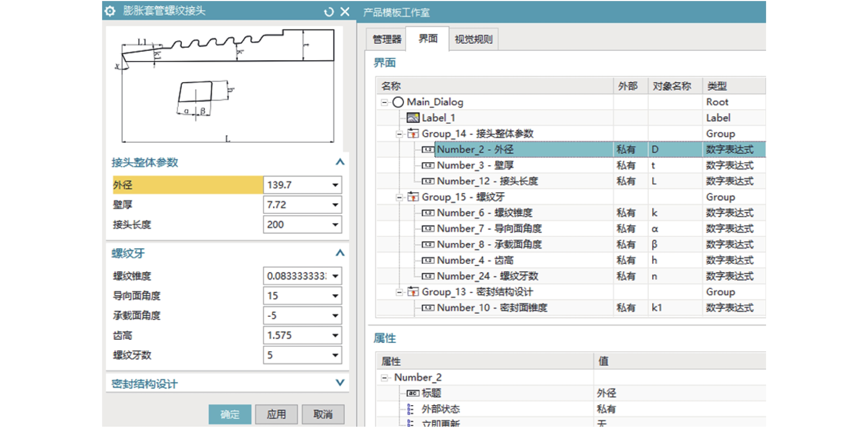Select the Number_3 - 壁厚 tree row

click(571, 165)
